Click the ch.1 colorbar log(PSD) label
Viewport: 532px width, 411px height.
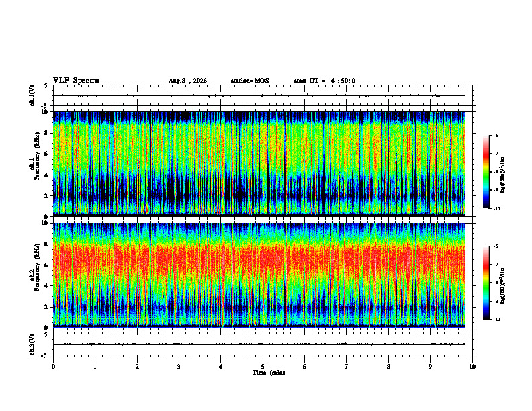[503, 175]
